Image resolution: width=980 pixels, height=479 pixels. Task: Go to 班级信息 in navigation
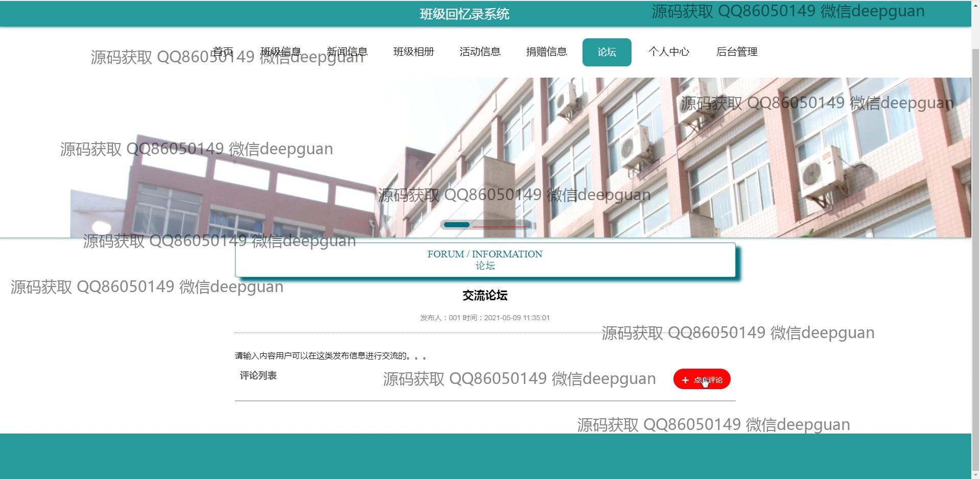click(281, 52)
